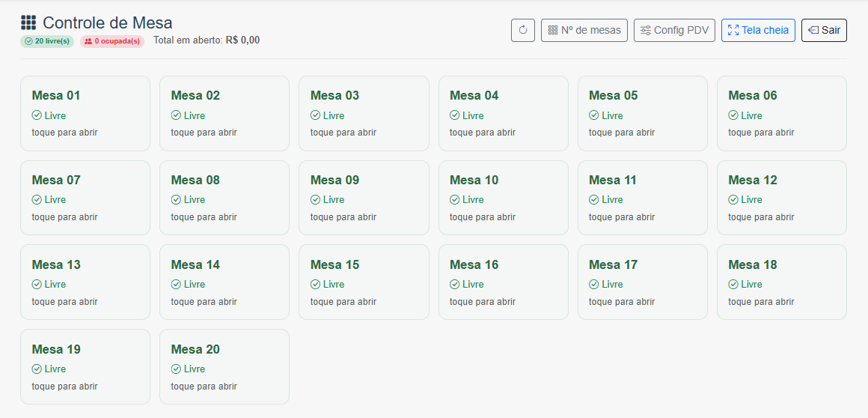
Task: Open Mesa 02 card
Action: (224, 113)
